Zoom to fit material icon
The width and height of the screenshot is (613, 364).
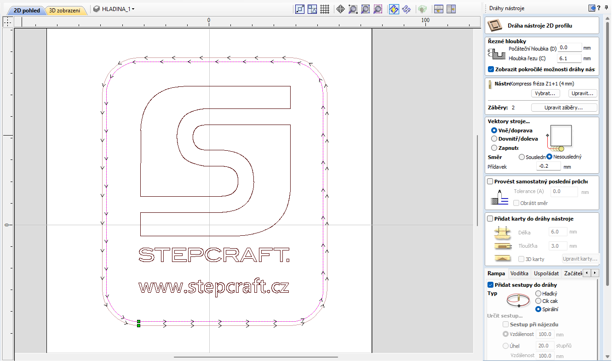pyautogui.click(x=365, y=9)
